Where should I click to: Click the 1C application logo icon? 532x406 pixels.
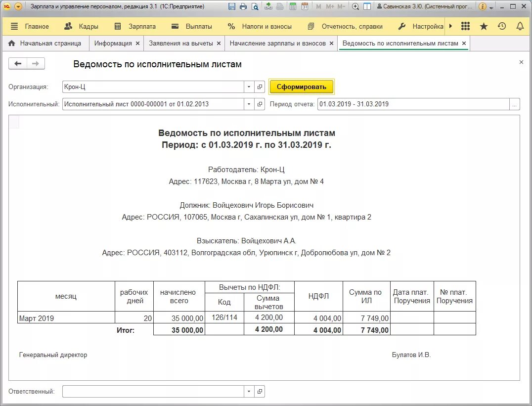click(x=6, y=6)
